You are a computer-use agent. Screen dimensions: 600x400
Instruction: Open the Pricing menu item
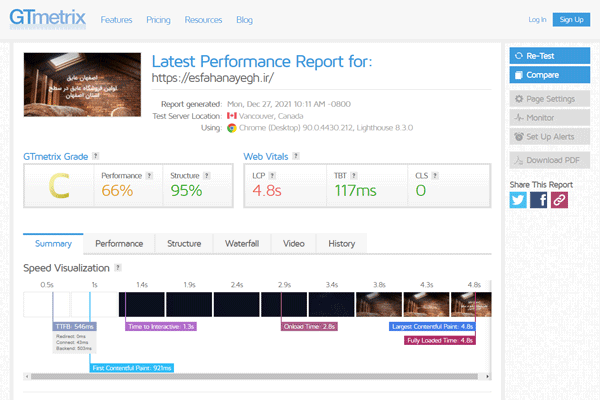tap(159, 19)
